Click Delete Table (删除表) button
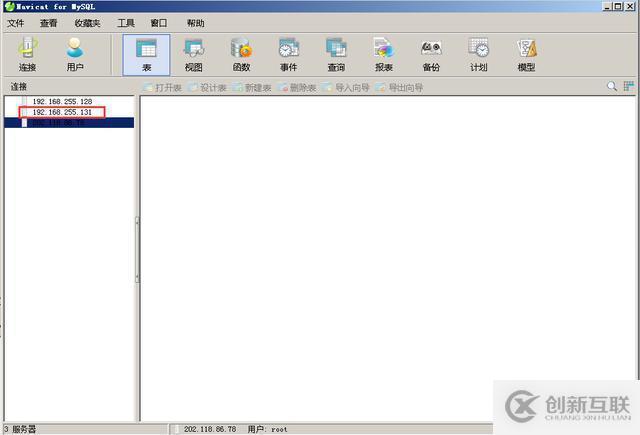640x435 pixels. pos(297,87)
